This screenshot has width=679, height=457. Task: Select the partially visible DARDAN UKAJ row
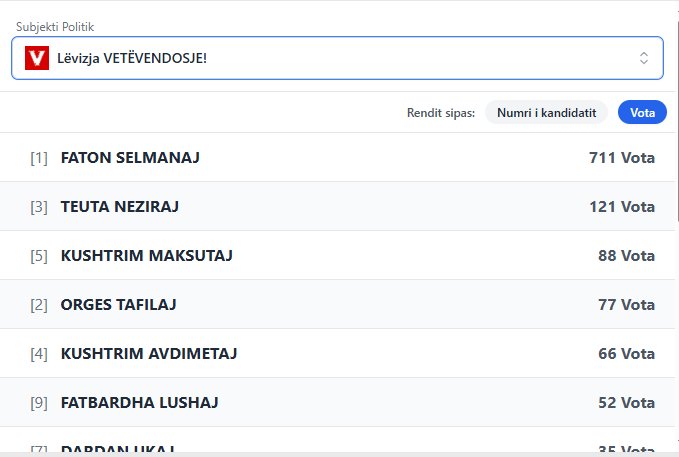tap(118, 449)
